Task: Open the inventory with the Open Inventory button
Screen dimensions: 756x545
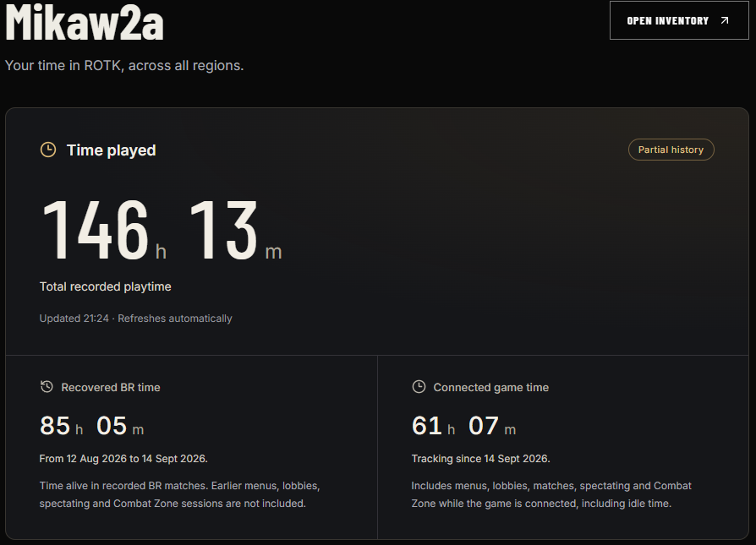Action: 679,20
